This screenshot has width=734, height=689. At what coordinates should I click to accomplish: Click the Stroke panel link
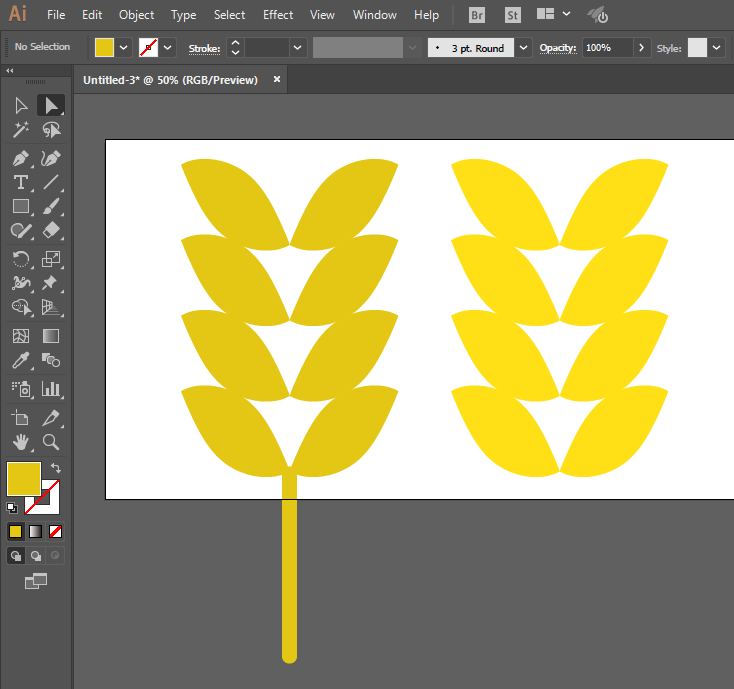pos(204,49)
